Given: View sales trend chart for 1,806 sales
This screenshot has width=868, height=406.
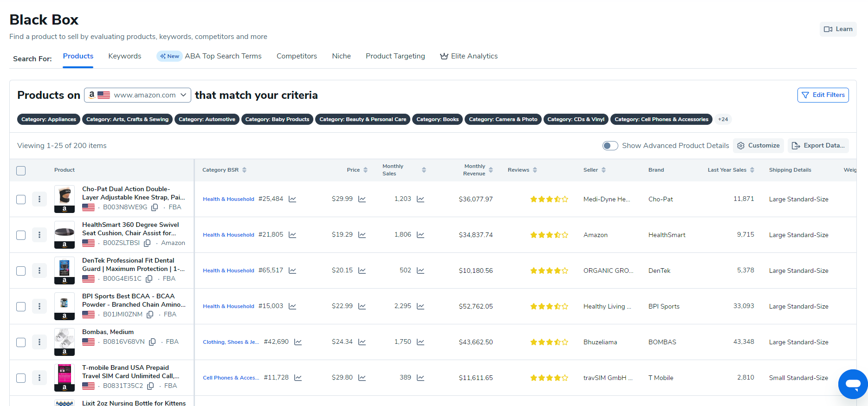Looking at the screenshot, I should coord(421,235).
